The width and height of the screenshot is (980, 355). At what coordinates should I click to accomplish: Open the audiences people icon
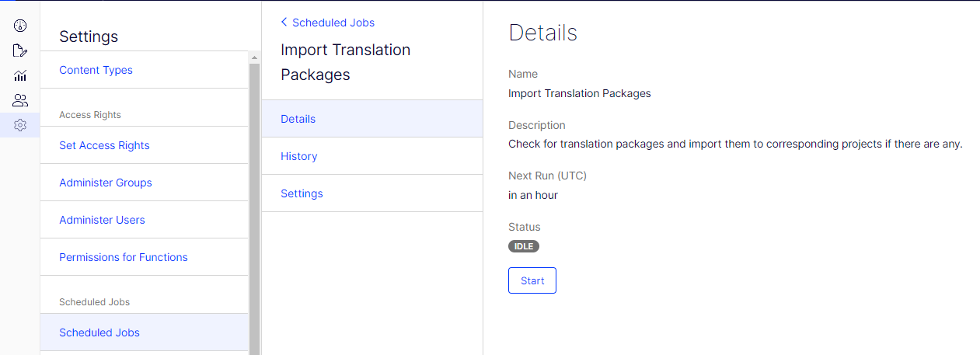(20, 100)
